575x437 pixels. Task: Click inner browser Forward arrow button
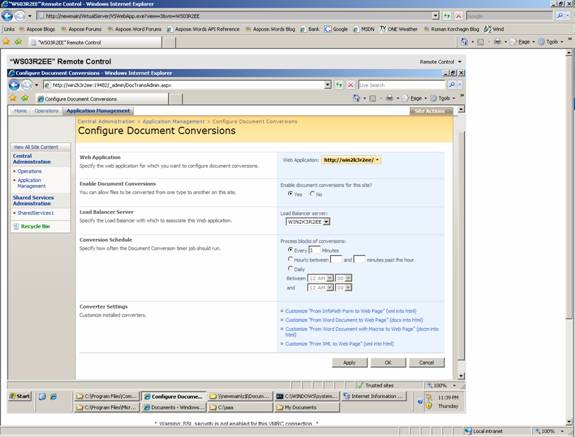pos(27,85)
